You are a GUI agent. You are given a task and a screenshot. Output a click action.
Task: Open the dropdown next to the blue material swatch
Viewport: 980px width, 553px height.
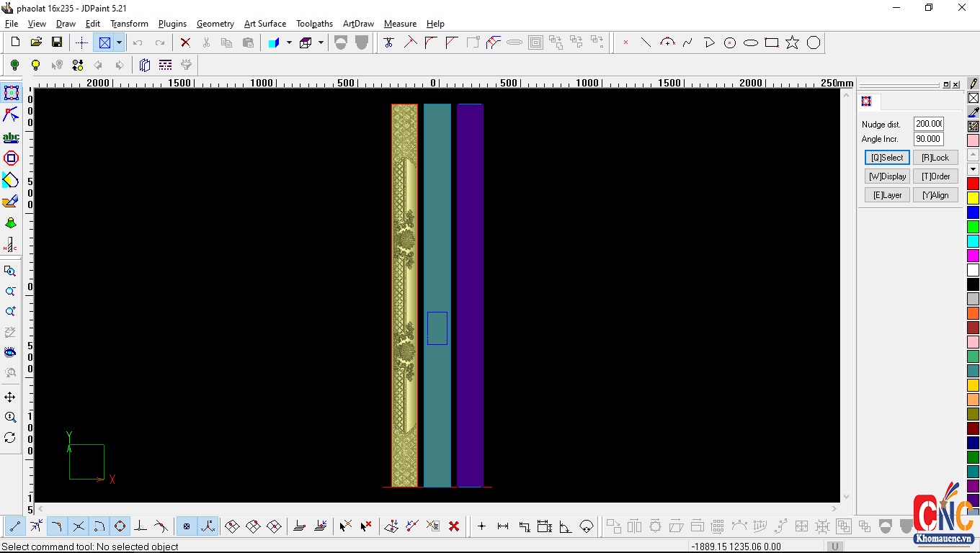tap(288, 42)
